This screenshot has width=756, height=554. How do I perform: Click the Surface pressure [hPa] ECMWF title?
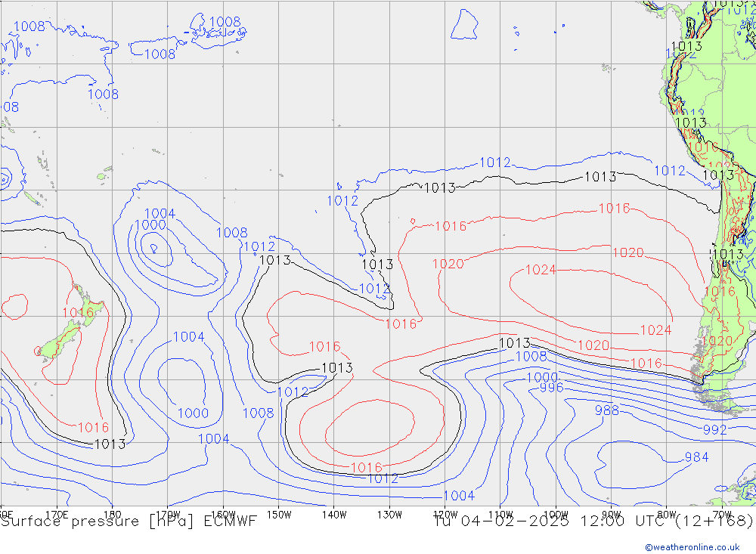[129, 521]
